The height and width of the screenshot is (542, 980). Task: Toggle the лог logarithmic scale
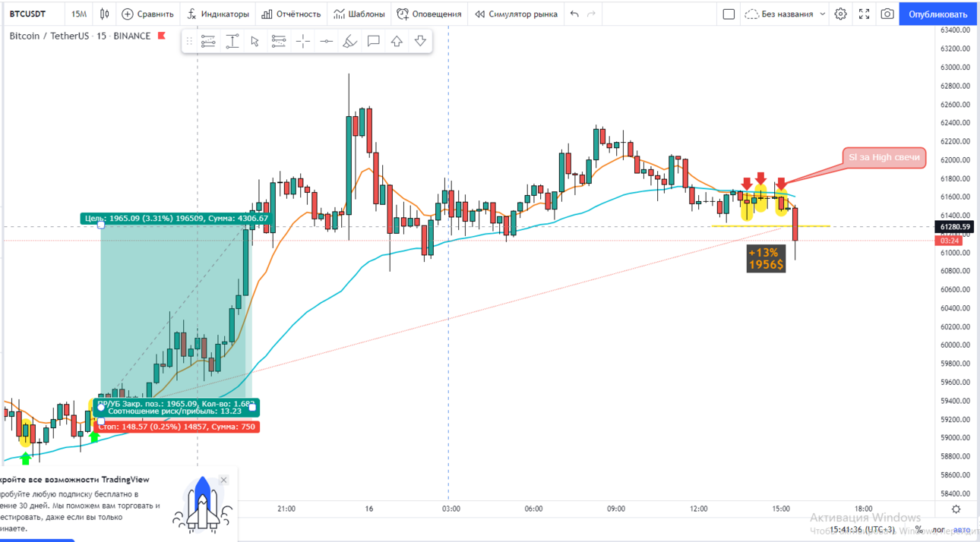point(938,530)
